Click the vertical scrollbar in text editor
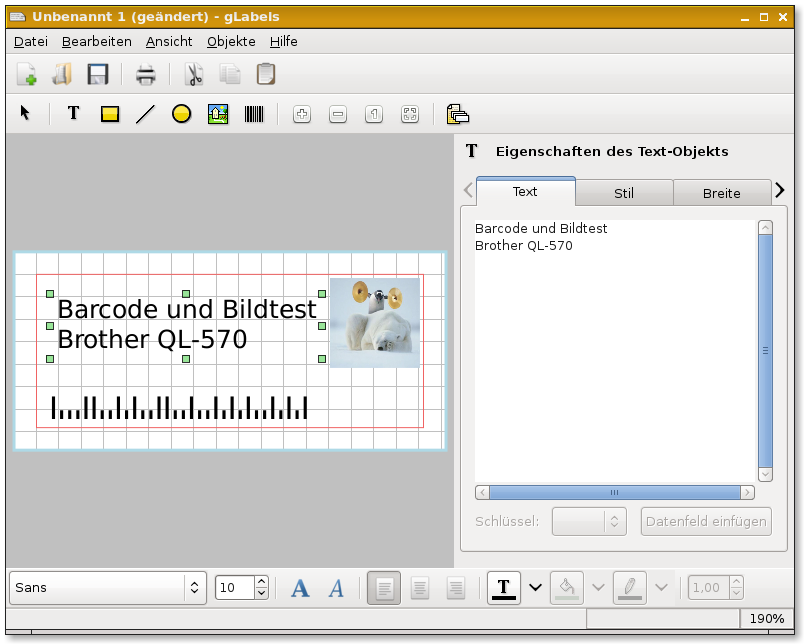Screen dimensions: 804x644 765,351
